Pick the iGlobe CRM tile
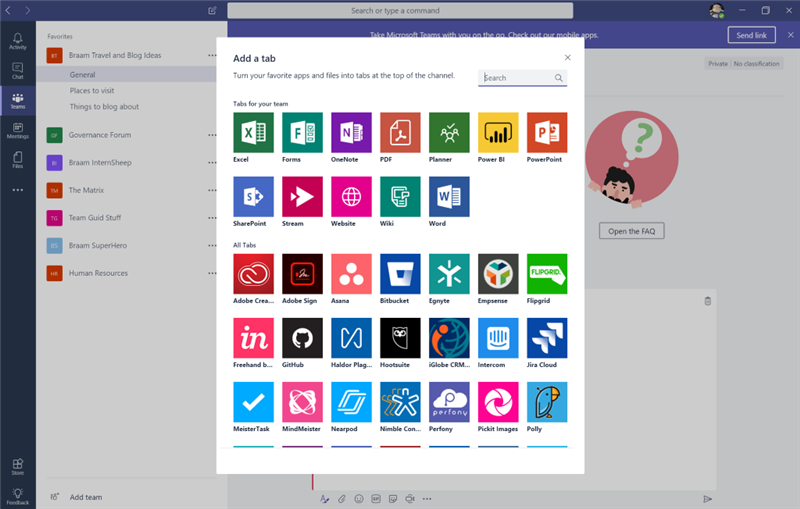Screen dimensions: 800x509 click(449, 338)
